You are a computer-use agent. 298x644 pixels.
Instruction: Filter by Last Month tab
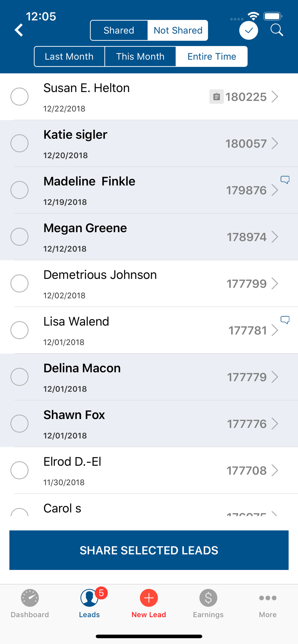(69, 56)
